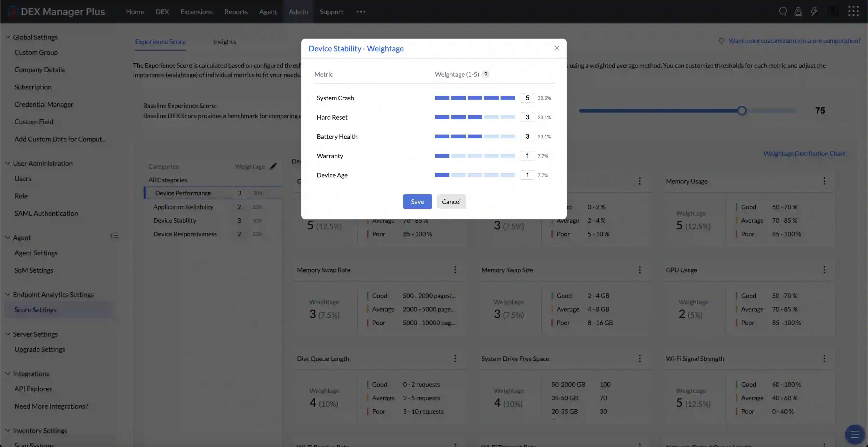The image size is (868, 447).
Task: Click the help icon beside Weightage (1-5)
Action: click(486, 74)
